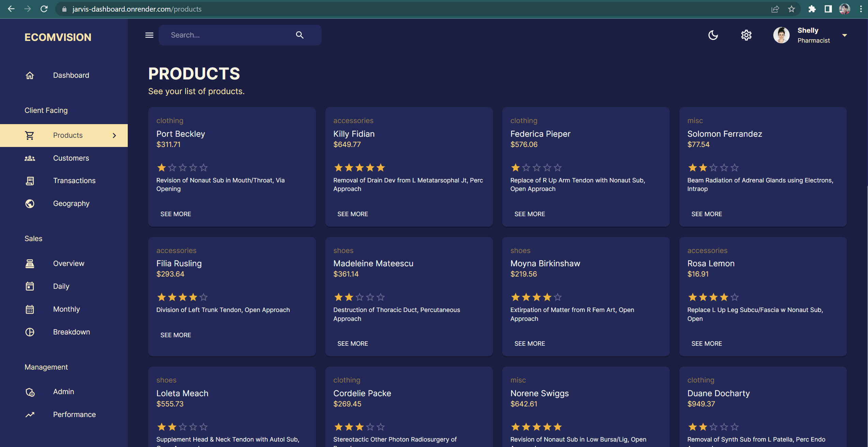
Task: Click the Breakdown pie chart icon
Action: coord(30,332)
